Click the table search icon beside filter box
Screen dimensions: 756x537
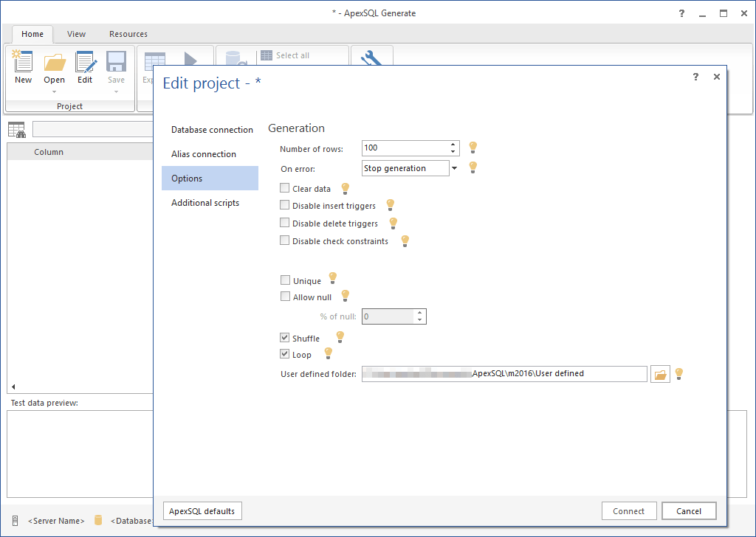[x=17, y=130]
